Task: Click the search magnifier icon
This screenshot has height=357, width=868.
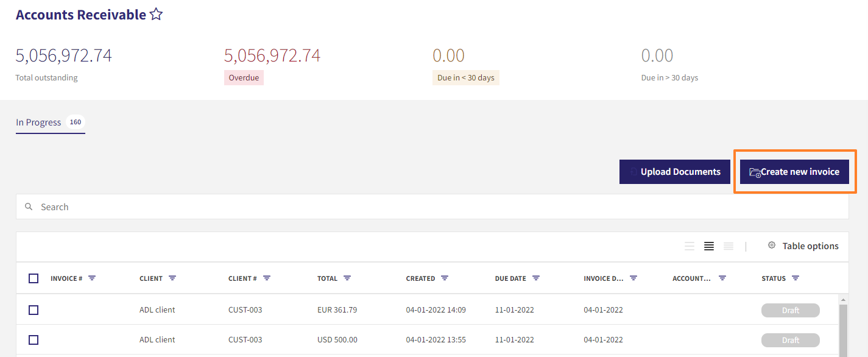Action: tap(29, 207)
